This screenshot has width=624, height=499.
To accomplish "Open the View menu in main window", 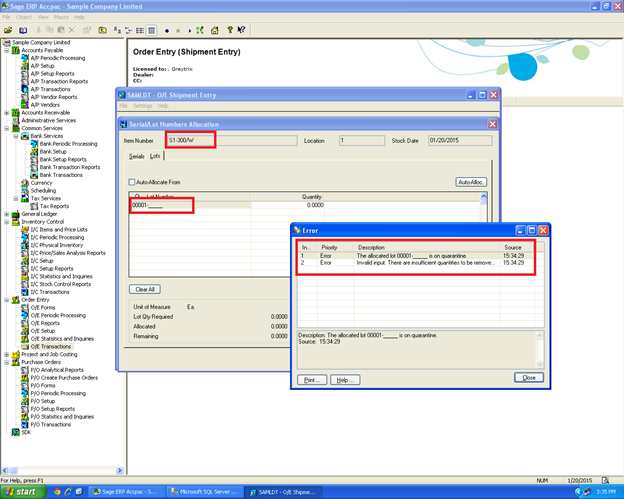I will [43, 17].
